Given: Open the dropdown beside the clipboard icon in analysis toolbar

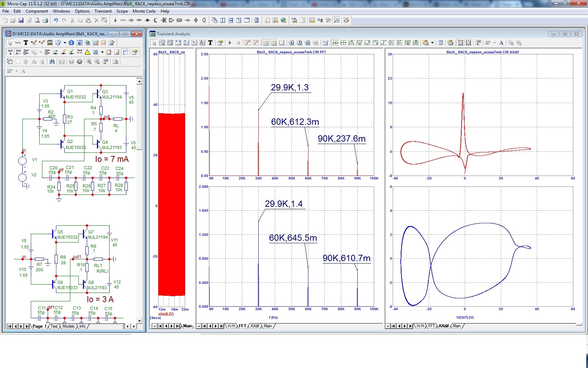Looking at the screenshot, I should pyautogui.click(x=432, y=43).
